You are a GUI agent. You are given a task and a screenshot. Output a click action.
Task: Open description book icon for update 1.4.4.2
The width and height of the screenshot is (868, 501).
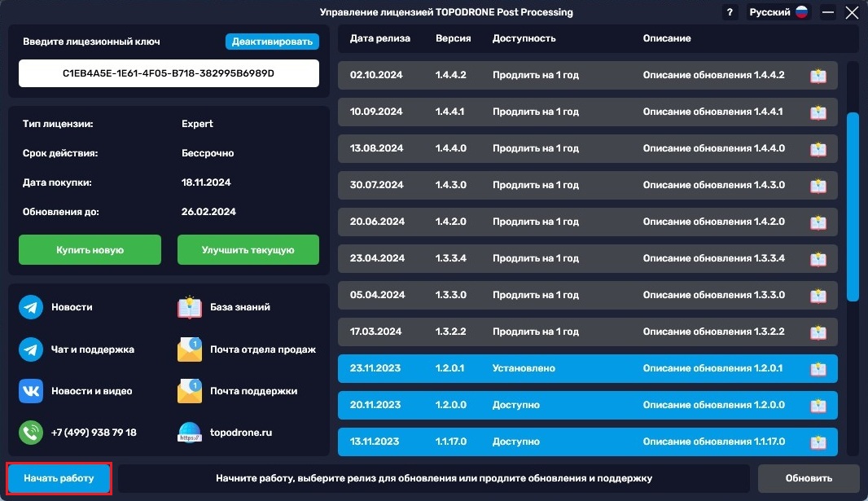click(818, 75)
